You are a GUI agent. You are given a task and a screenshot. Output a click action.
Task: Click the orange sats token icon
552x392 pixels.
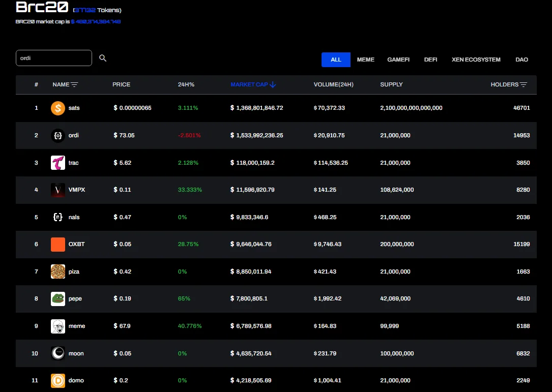coord(58,108)
